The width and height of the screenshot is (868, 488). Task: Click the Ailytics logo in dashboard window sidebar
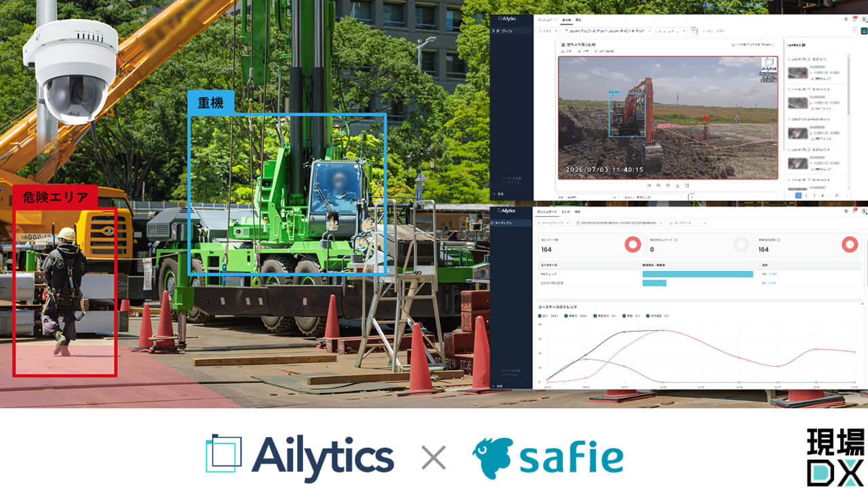point(506,210)
